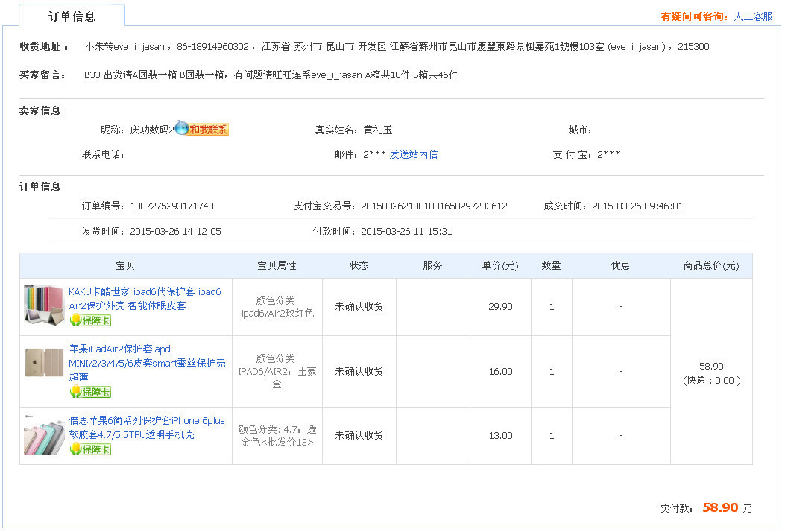Viewport: 785px width, 532px height.
Task: Click the seller nickname 庆功数码2
Action: coord(151,130)
